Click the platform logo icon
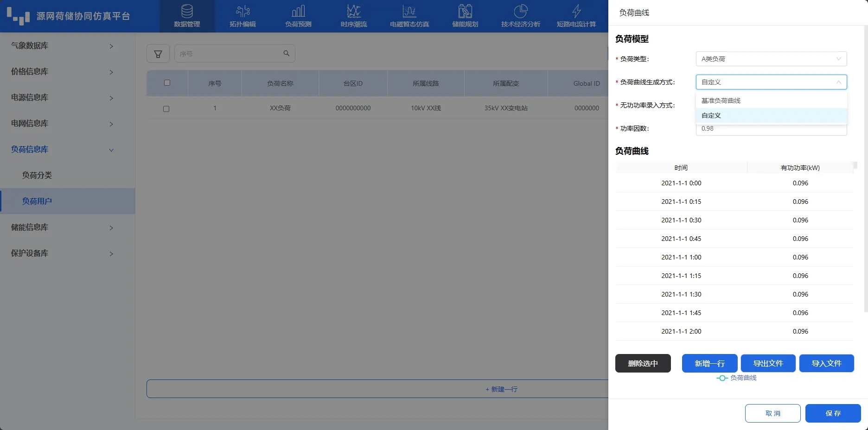Image resolution: width=868 pixels, height=430 pixels. 18,16
